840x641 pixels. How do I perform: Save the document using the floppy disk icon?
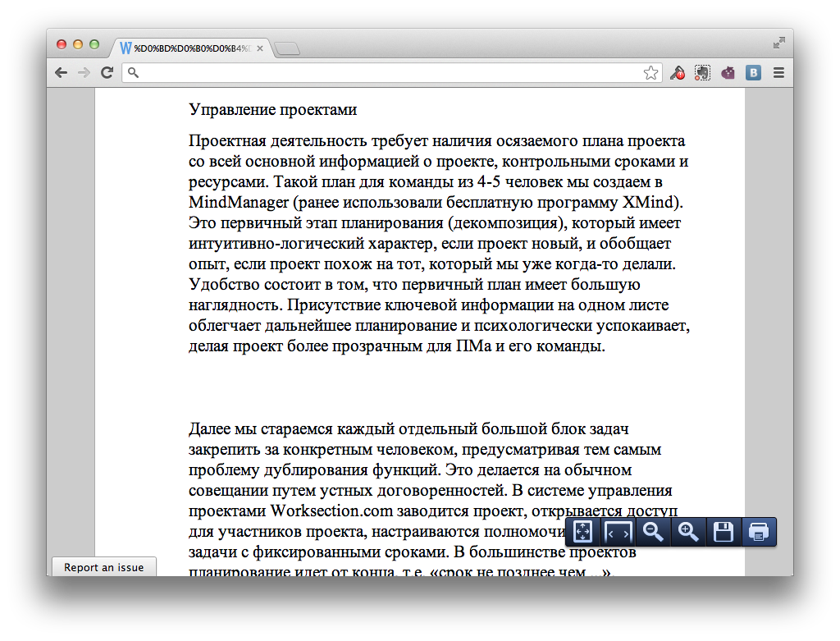723,532
